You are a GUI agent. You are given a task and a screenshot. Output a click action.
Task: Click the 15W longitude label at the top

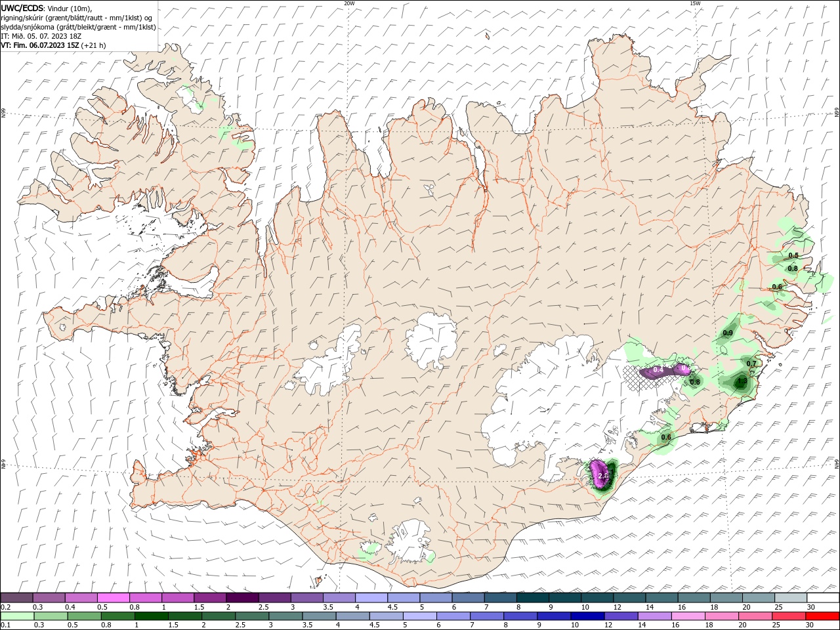695,3
